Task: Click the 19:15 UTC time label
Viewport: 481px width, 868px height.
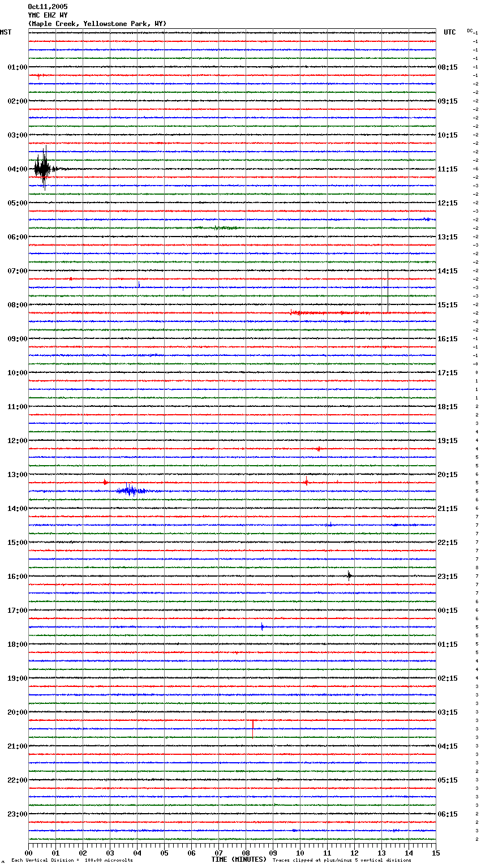Action: (x=448, y=441)
